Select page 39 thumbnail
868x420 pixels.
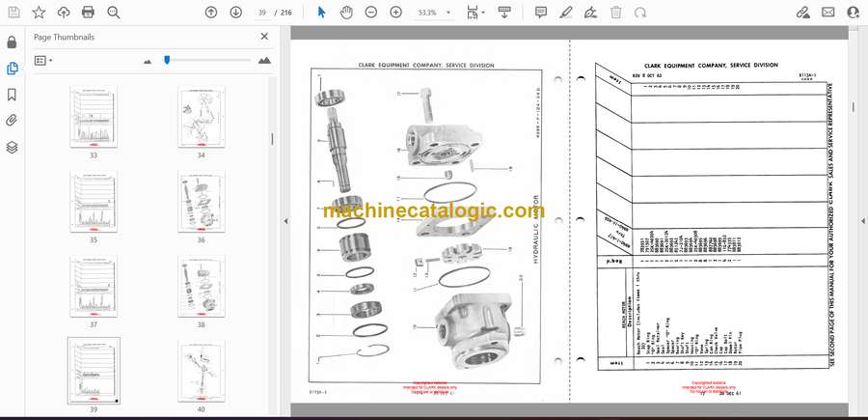[x=93, y=371]
